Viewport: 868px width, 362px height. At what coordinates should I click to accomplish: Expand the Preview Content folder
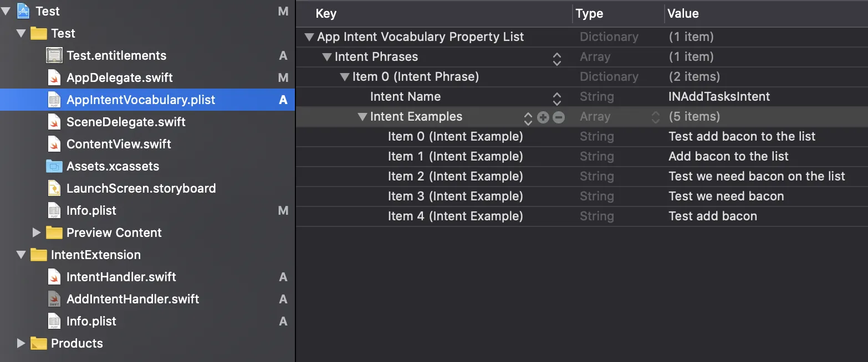pyautogui.click(x=37, y=232)
